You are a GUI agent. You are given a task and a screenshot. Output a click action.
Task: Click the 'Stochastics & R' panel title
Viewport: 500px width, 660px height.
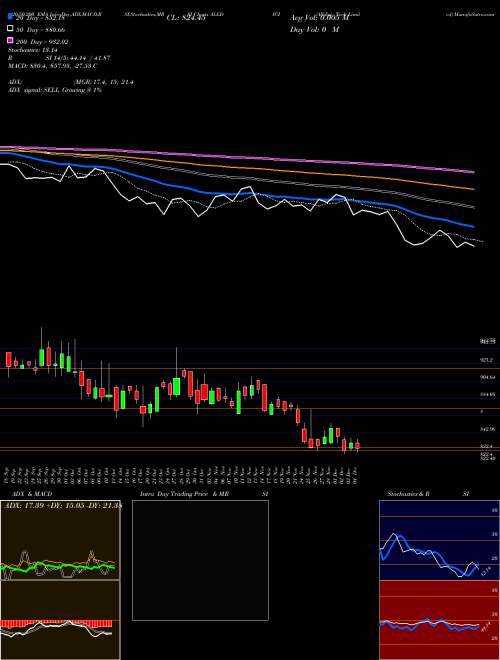click(x=408, y=494)
